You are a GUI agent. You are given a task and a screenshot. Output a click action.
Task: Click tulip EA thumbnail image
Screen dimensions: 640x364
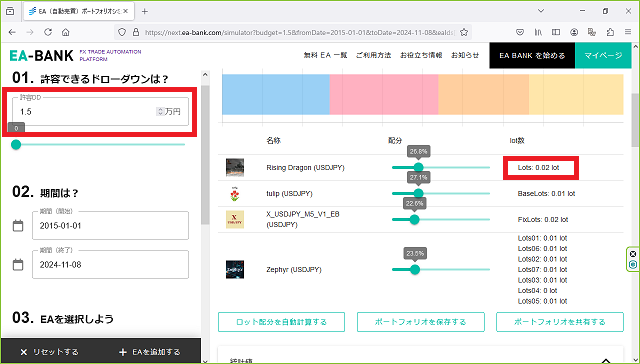pyautogui.click(x=235, y=193)
